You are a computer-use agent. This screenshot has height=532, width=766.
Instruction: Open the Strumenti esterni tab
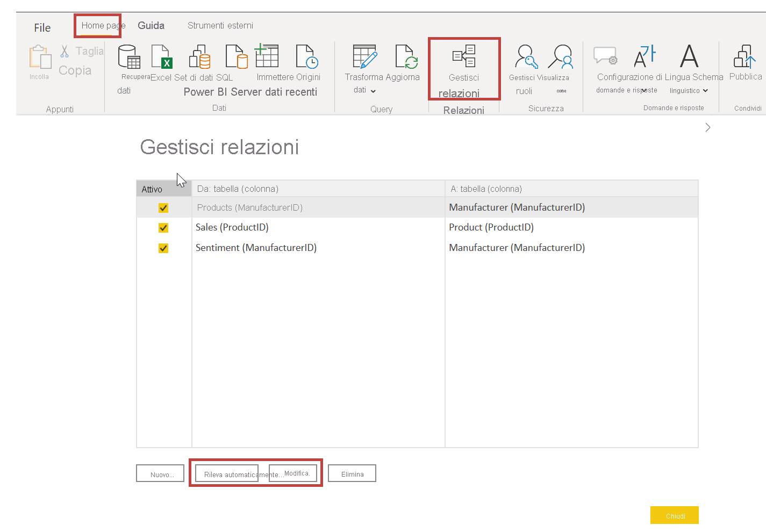point(220,25)
